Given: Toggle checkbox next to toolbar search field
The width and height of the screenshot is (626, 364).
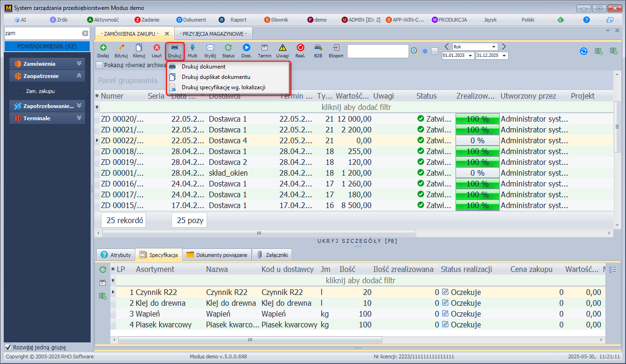Looking at the screenshot, I should [434, 51].
